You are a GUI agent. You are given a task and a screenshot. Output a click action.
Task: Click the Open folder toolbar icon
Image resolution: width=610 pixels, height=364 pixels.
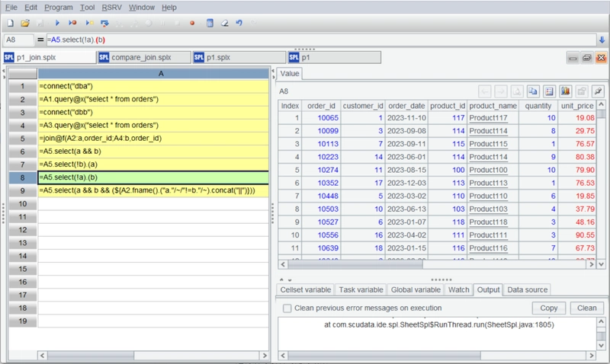25,23
